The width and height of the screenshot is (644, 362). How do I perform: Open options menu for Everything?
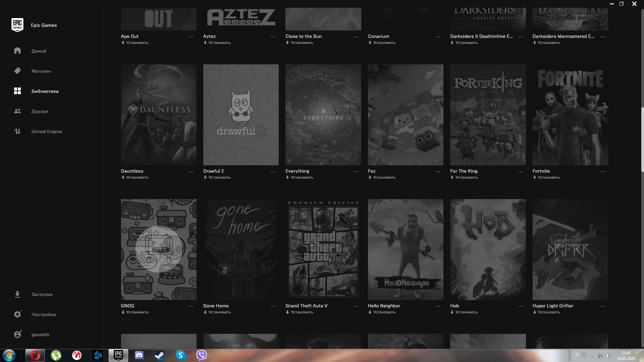[356, 172]
